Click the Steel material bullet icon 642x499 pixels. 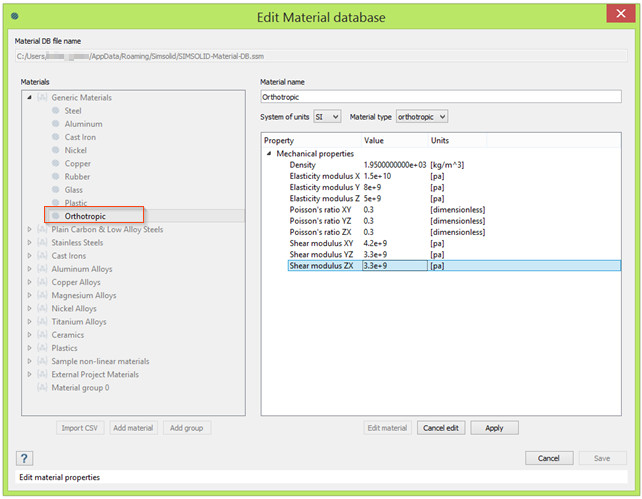[55, 111]
